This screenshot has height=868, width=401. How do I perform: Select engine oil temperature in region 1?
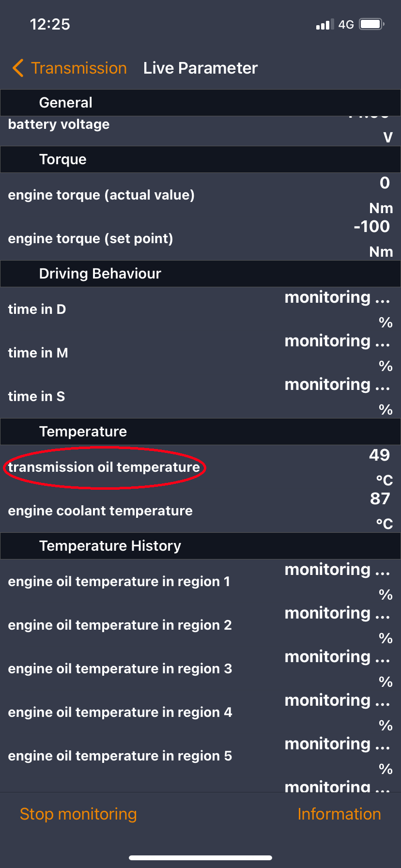[200, 581]
